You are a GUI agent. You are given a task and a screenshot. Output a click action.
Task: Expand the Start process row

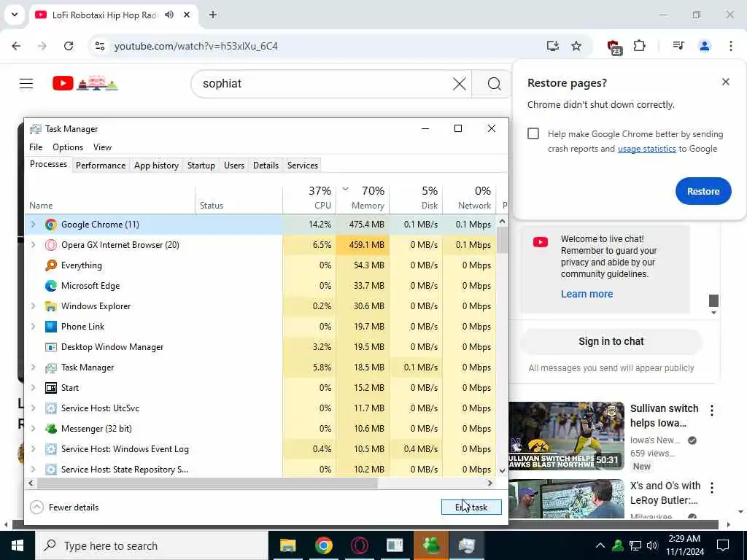[33, 388]
